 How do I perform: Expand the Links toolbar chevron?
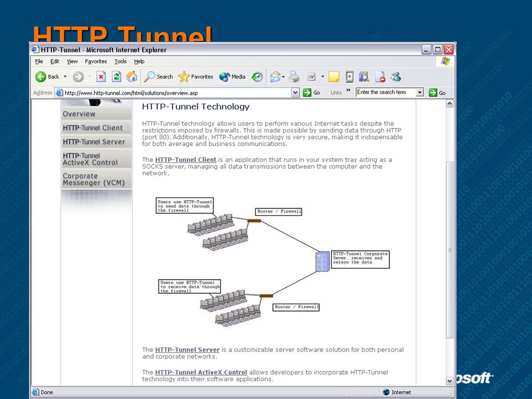pyautogui.click(x=349, y=90)
